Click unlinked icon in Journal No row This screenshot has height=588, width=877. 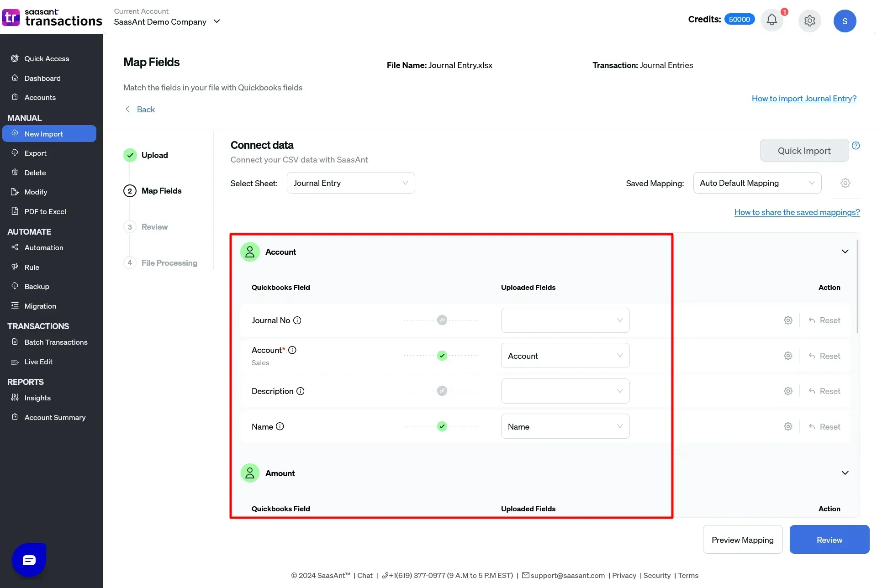pyautogui.click(x=442, y=320)
